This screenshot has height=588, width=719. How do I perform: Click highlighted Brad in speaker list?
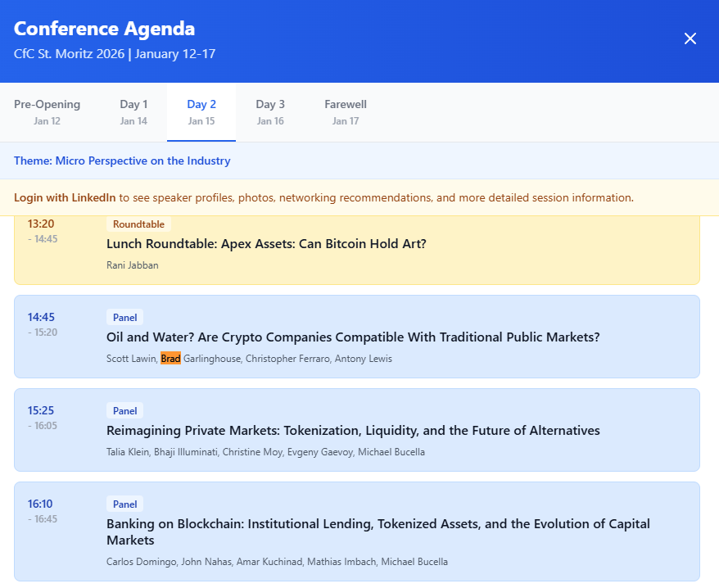tap(170, 358)
